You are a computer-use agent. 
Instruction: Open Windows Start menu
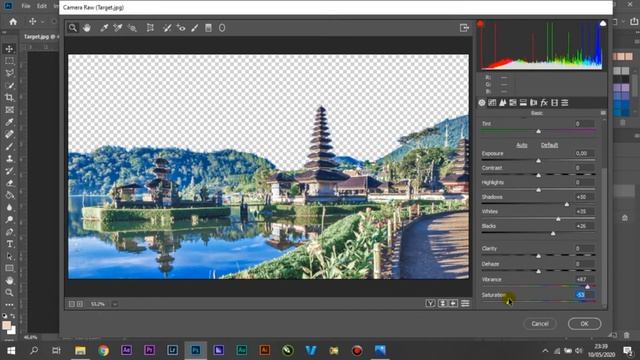coord(11,350)
